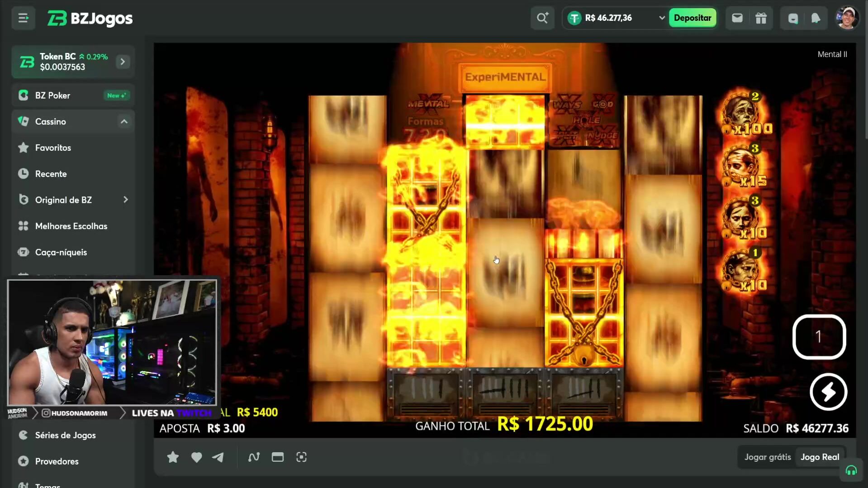
Task: Open the gift rewards icon
Action: point(761,18)
